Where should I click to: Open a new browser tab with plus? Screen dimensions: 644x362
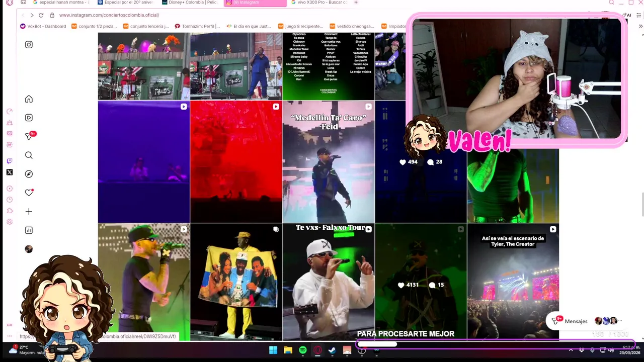[356, 3]
